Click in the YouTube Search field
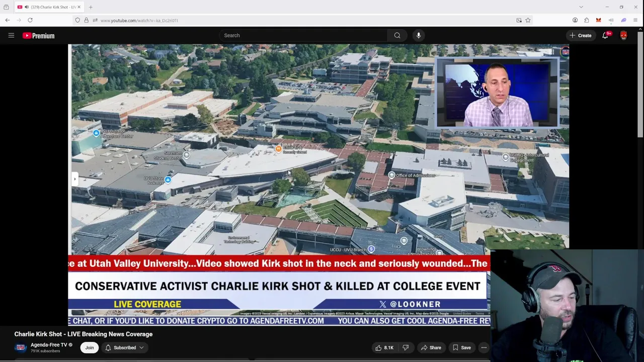 (x=303, y=35)
